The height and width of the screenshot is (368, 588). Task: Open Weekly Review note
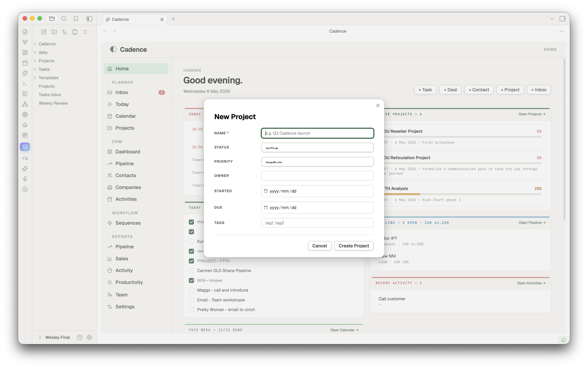pyautogui.click(x=53, y=103)
